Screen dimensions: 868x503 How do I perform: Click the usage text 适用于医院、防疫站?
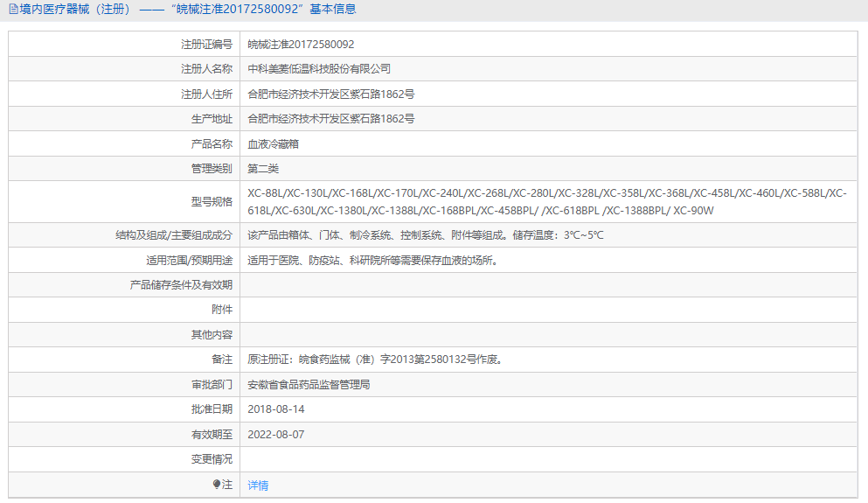[375, 261]
